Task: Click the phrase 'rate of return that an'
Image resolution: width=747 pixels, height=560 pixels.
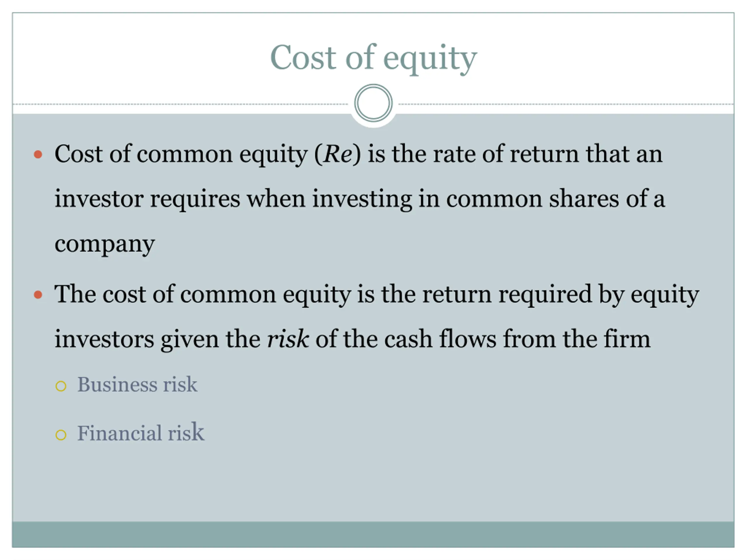Action: point(547,154)
